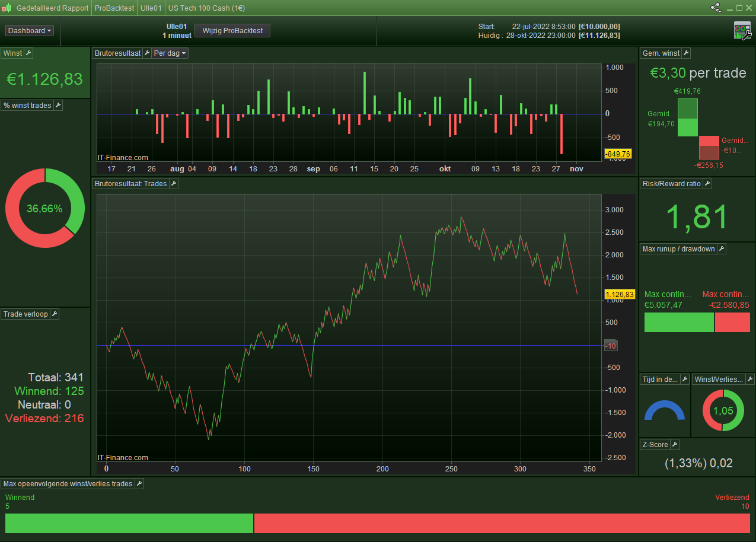The width and height of the screenshot is (756, 542).
Task: Click Risk/Reward ratio wrench icon
Action: 707,184
